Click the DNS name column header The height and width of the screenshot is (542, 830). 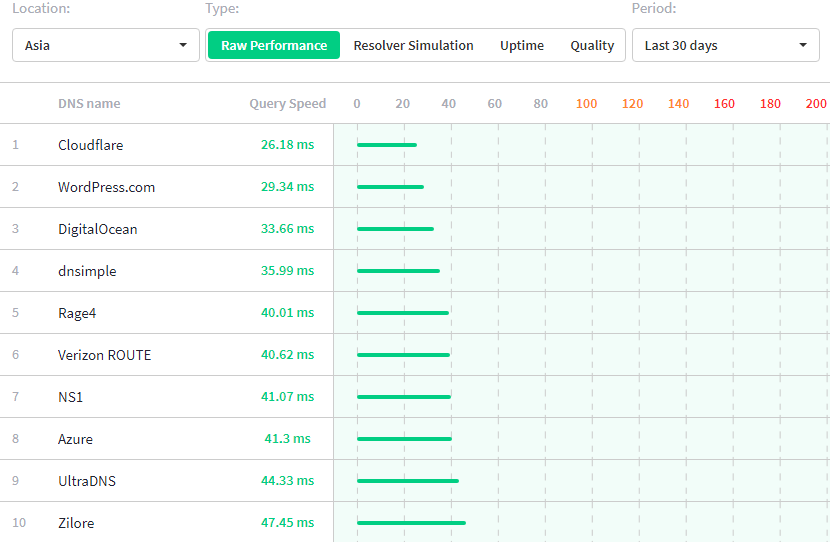point(89,104)
